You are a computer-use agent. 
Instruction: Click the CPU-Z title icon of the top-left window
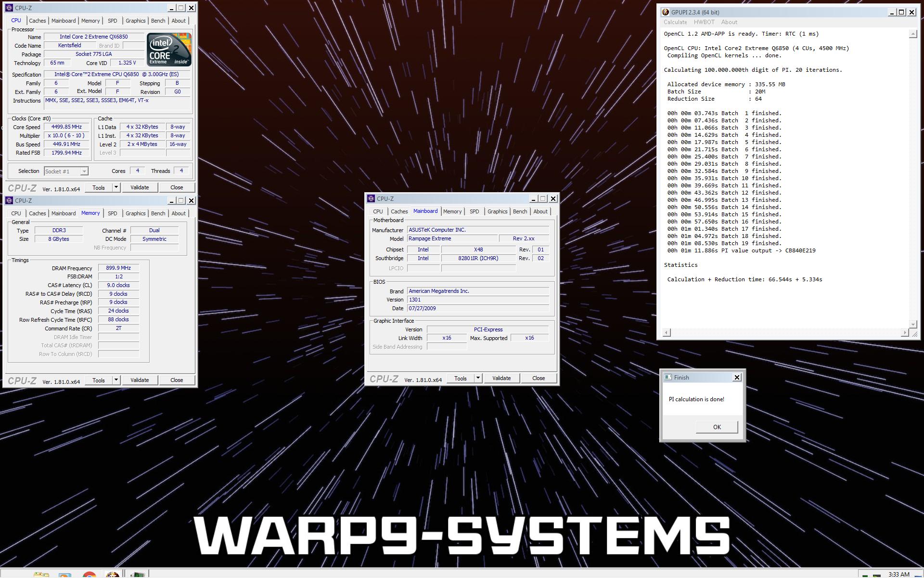tap(9, 8)
